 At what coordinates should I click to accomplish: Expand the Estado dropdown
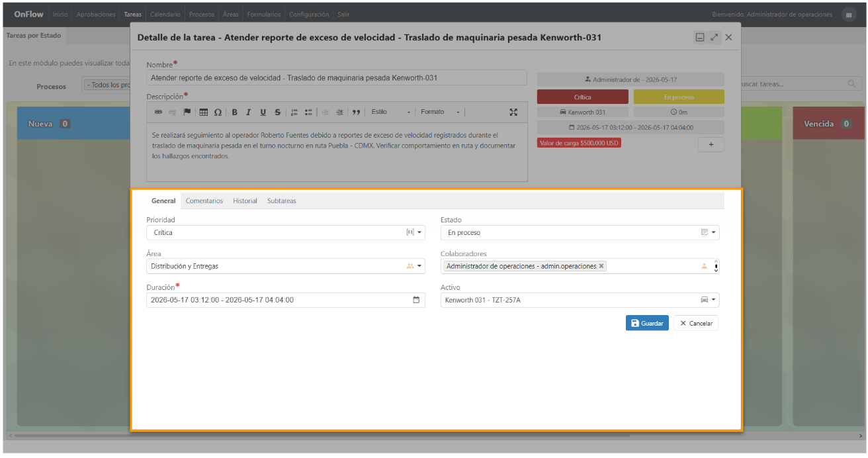pyautogui.click(x=580, y=232)
